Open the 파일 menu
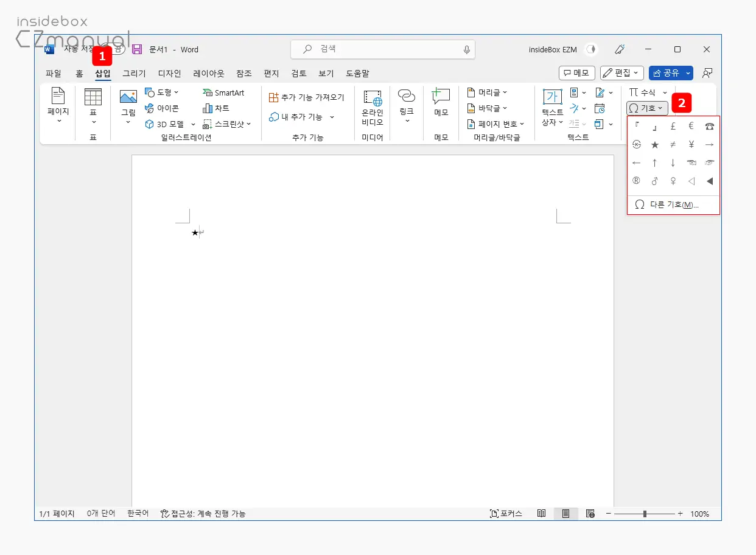 point(54,73)
